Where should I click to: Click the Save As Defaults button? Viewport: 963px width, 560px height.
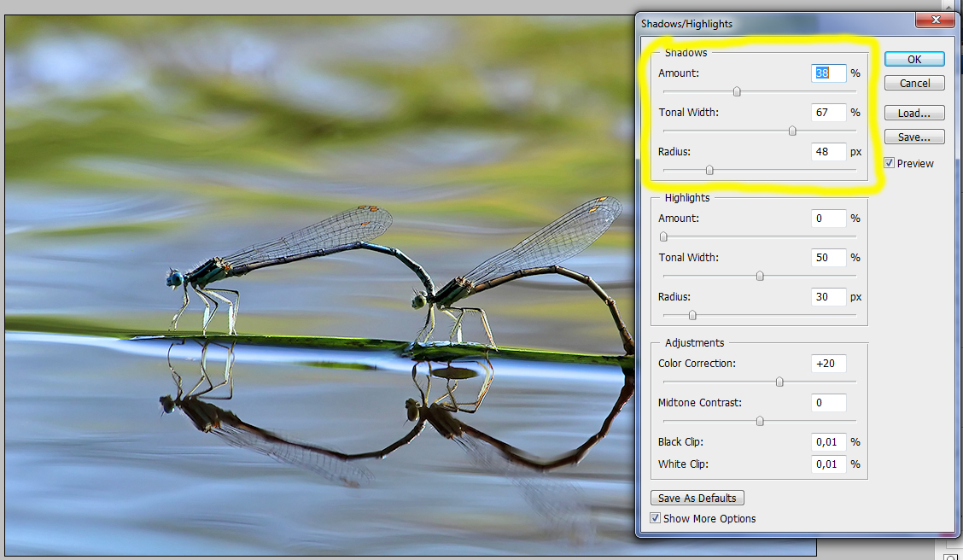click(x=697, y=499)
